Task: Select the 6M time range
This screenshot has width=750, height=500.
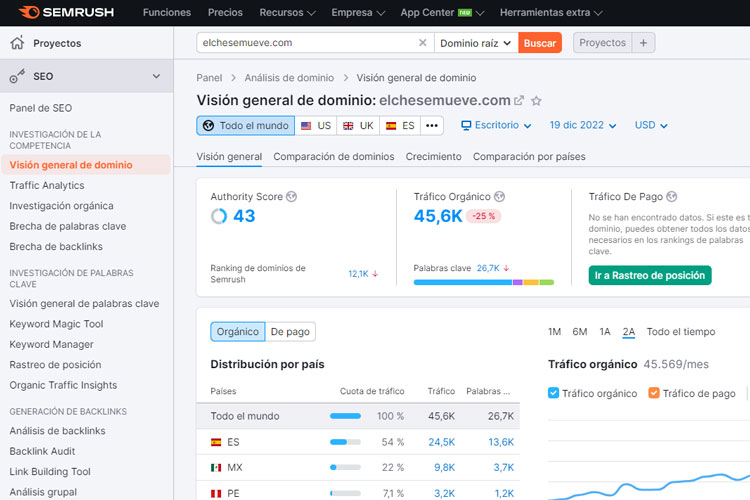Action: [580, 332]
